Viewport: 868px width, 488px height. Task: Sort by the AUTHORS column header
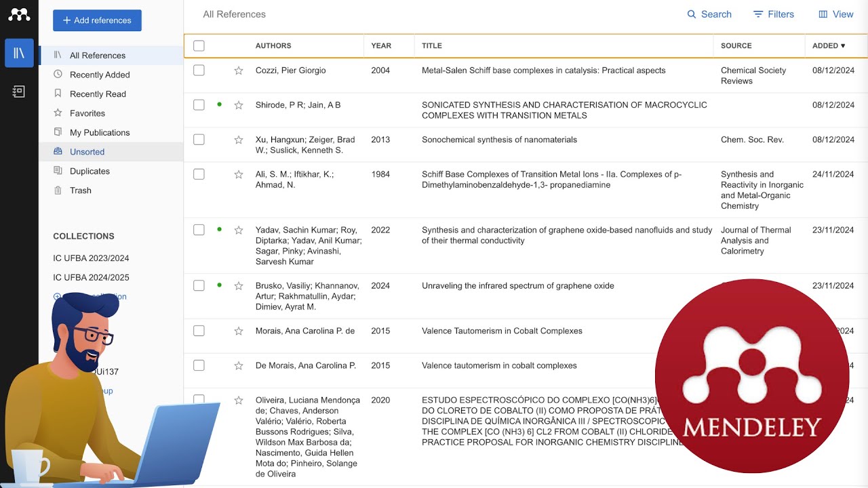pyautogui.click(x=273, y=46)
